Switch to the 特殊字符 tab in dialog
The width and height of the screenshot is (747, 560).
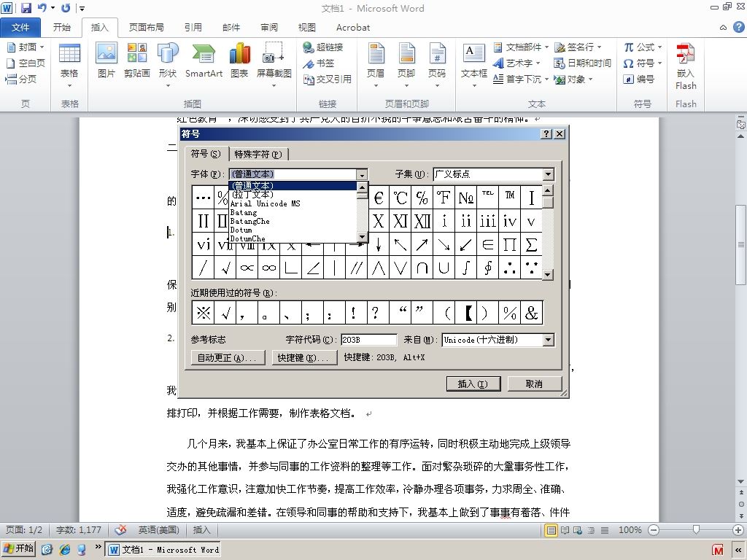[x=259, y=155]
